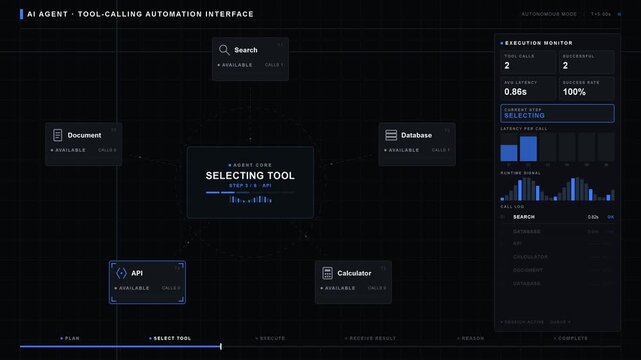Click the STEP 3 / 6 · API text
The height and width of the screenshot is (360, 641).
pos(250,186)
